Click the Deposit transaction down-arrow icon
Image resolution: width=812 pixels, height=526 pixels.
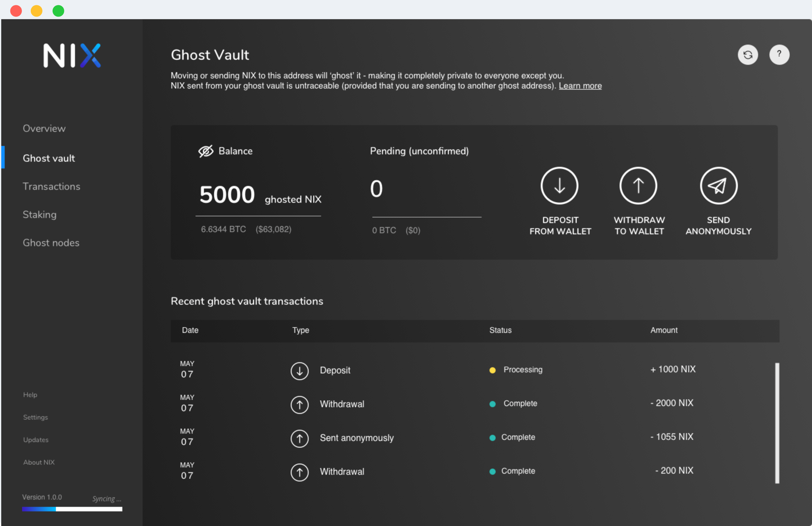point(299,371)
